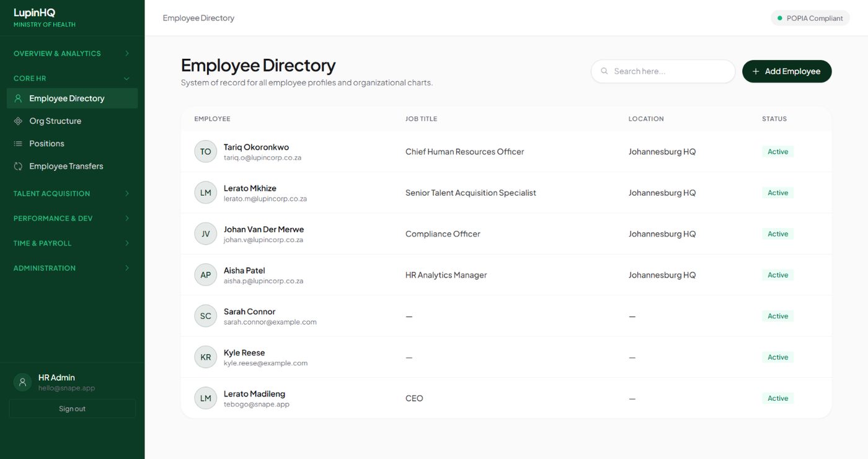
Task: Select the Talent Acquisition section label
Action: [51, 194]
